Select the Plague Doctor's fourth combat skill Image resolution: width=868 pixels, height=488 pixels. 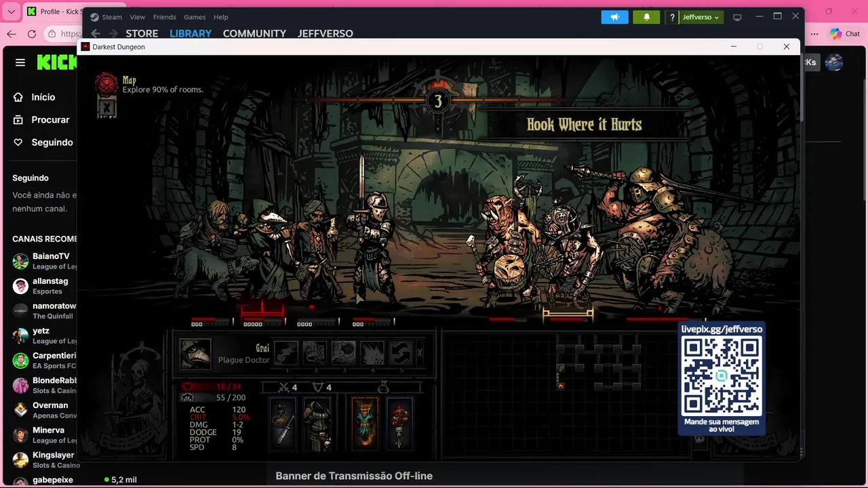[372, 352]
